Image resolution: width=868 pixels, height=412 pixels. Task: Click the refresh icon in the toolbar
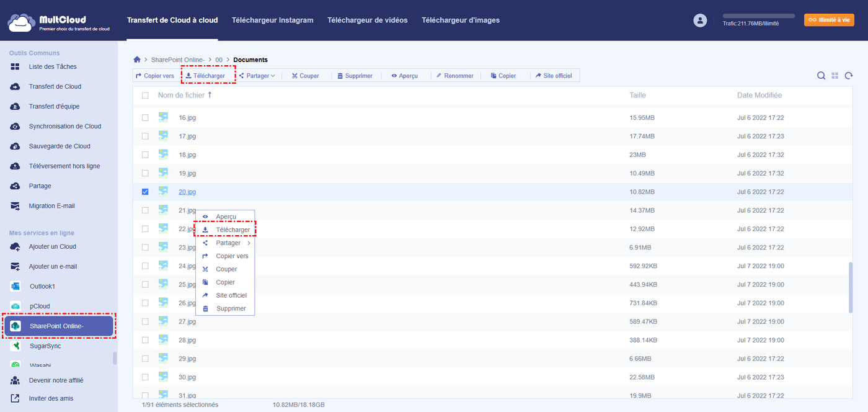(x=848, y=76)
